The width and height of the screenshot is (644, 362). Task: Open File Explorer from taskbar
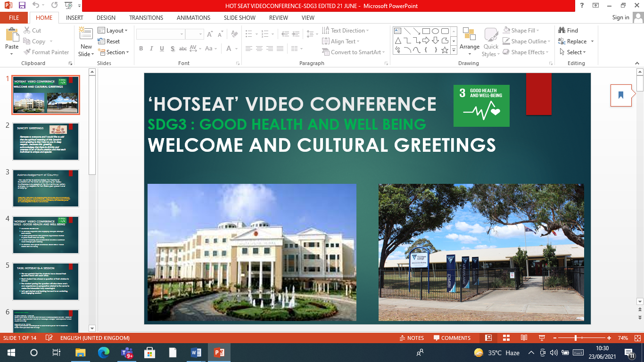click(81, 353)
